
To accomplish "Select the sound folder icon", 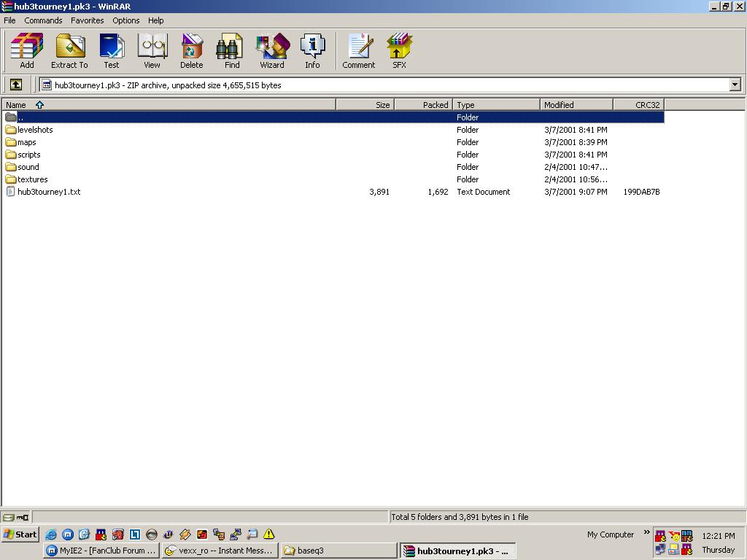I will [11, 167].
